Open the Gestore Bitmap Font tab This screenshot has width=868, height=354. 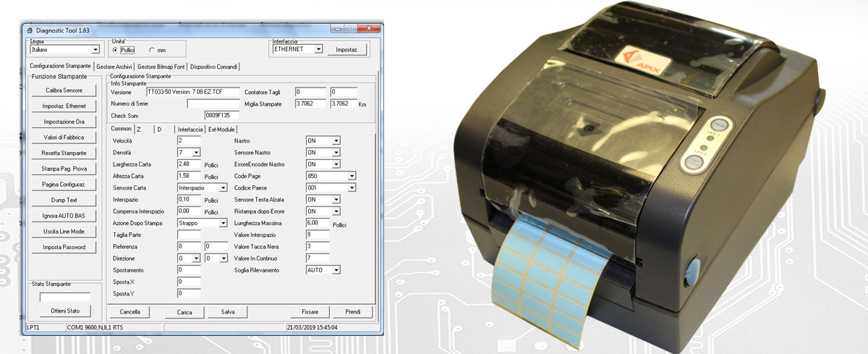(x=161, y=67)
